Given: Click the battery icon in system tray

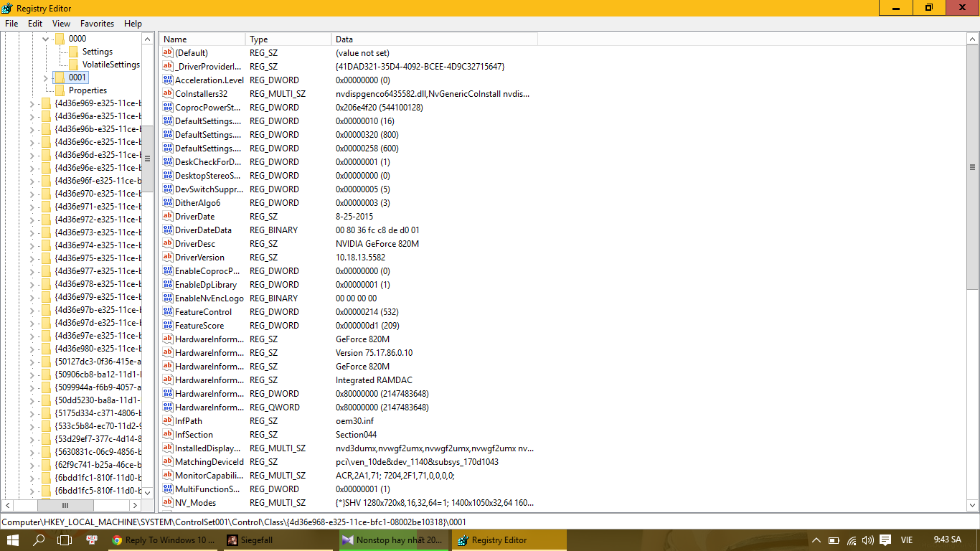Looking at the screenshot, I should (834, 540).
